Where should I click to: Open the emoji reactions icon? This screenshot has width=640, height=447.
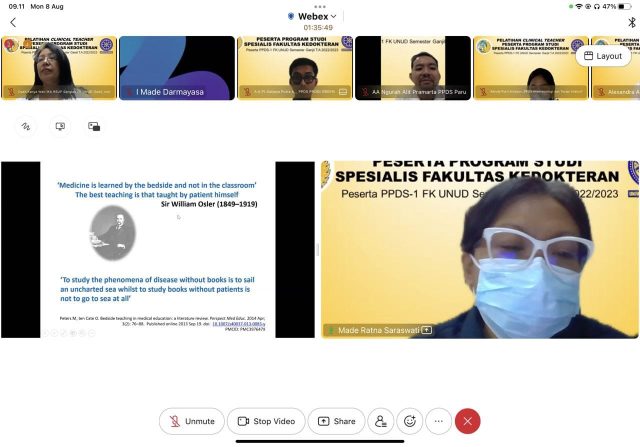coord(409,421)
